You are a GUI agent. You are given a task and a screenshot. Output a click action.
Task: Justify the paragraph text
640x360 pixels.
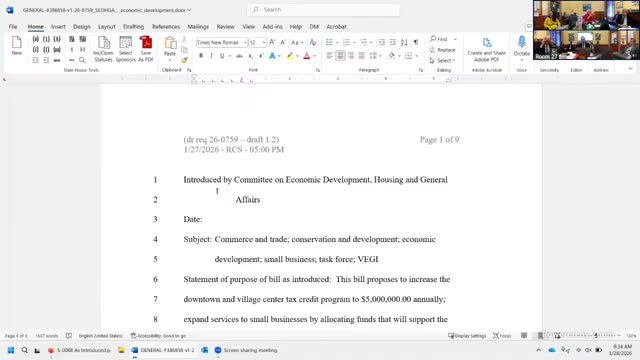(361, 56)
